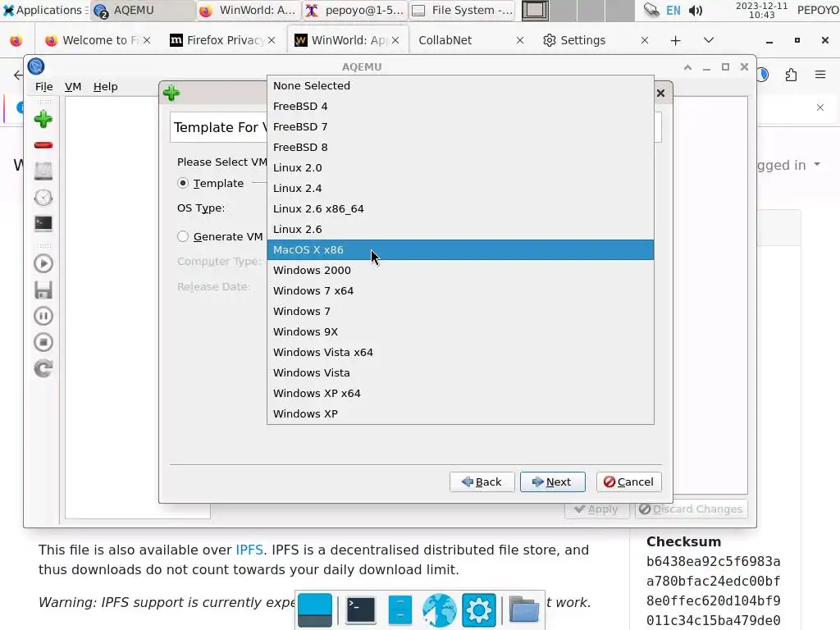Switch to the Welcome to Firefox tab

pos(96,40)
